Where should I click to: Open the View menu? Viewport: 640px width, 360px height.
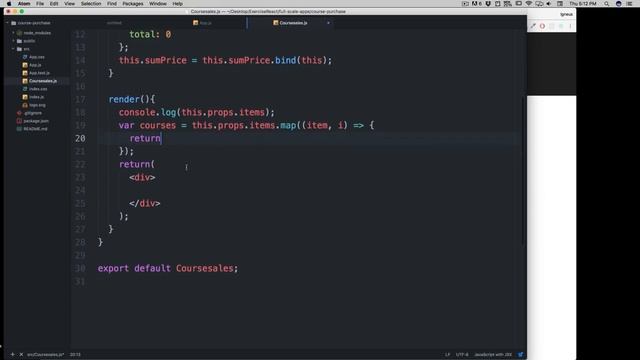69,4
